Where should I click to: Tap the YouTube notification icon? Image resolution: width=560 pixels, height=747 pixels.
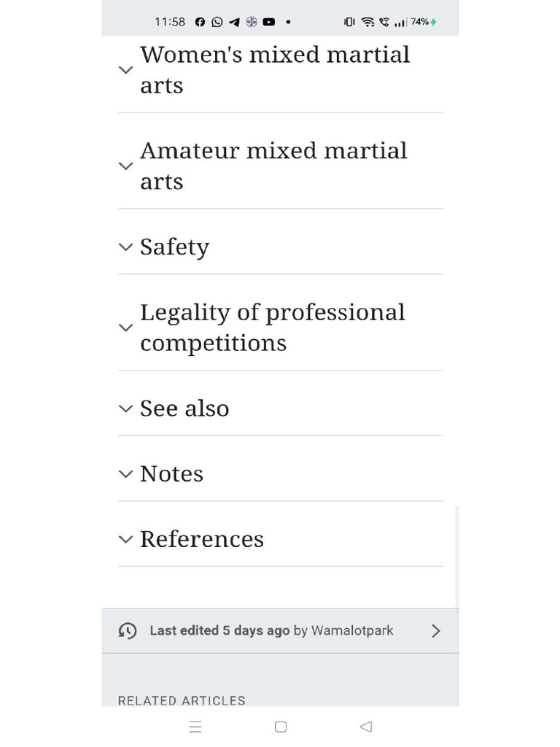(x=269, y=22)
